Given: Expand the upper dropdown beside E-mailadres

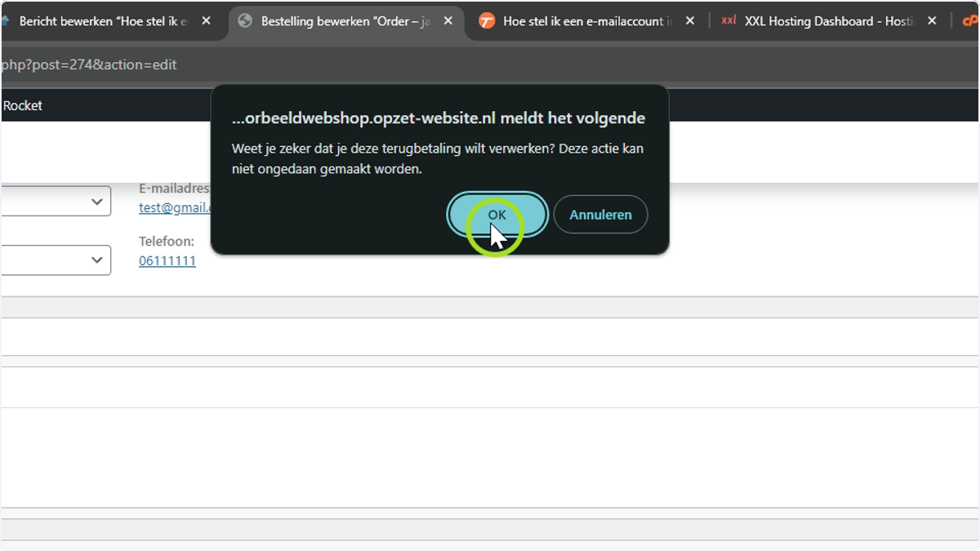Looking at the screenshot, I should point(56,201).
